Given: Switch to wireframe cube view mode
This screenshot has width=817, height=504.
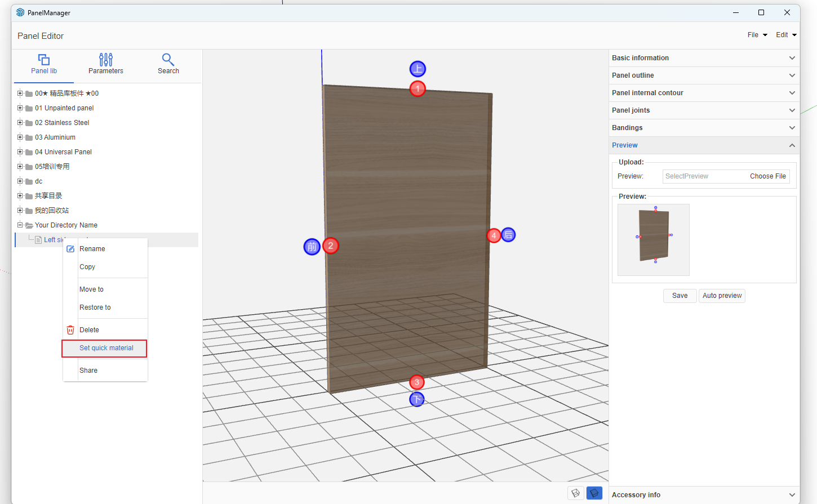Looking at the screenshot, I should click(575, 493).
